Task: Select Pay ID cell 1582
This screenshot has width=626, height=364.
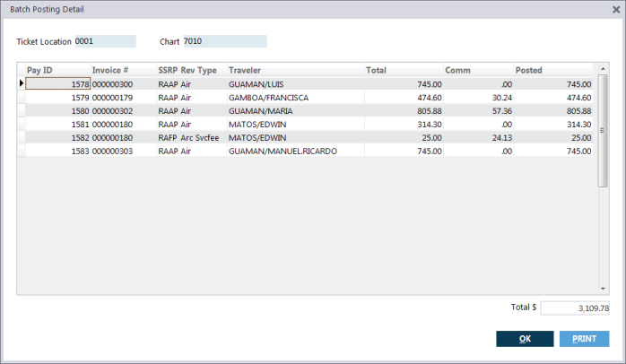Action: click(x=58, y=137)
